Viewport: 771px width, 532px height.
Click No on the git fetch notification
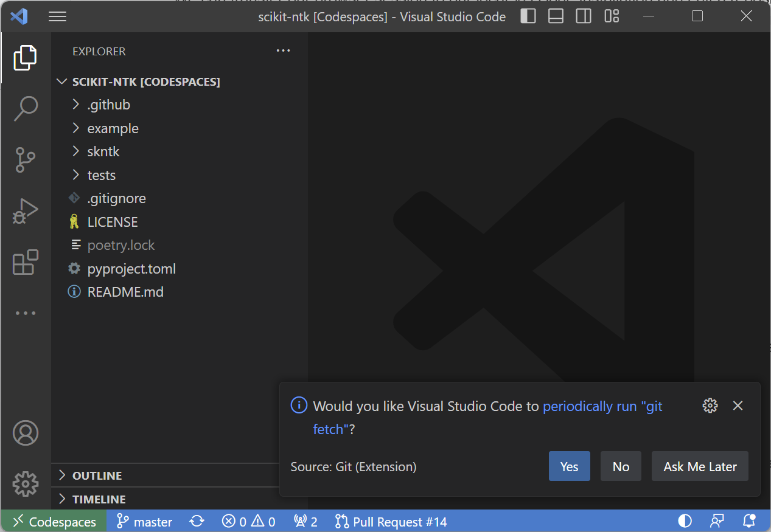pyautogui.click(x=621, y=466)
